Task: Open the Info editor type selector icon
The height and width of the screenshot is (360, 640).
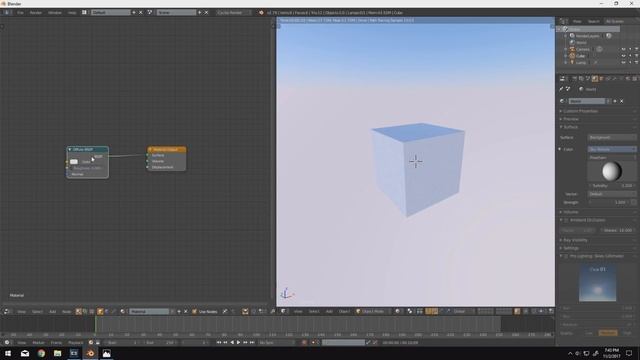Action: pyautogui.click(x=7, y=13)
